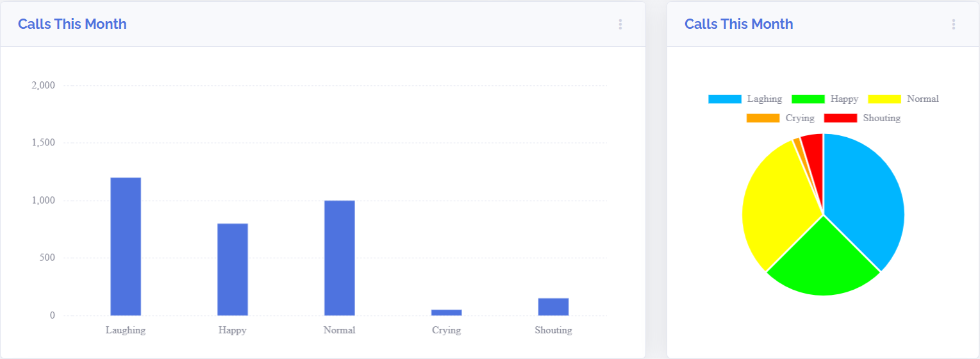This screenshot has height=359, width=980.
Task: Select the Shouting bar in the chart
Action: [x=553, y=306]
